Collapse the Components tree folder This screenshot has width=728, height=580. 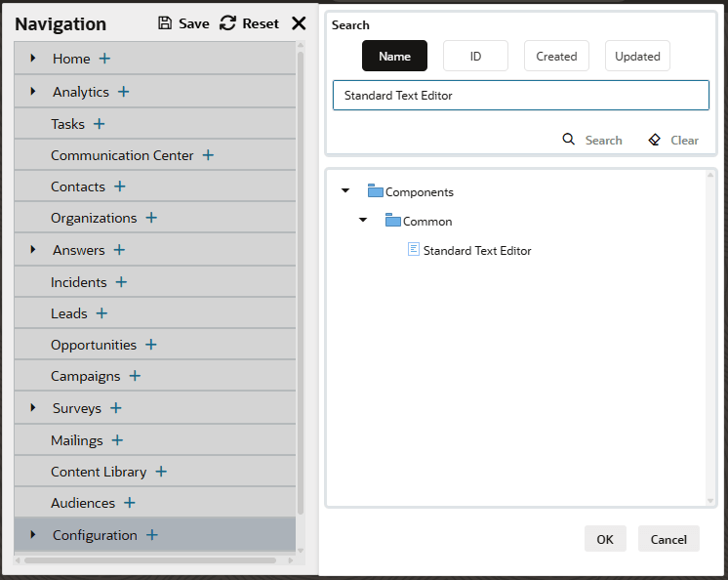tap(344, 190)
